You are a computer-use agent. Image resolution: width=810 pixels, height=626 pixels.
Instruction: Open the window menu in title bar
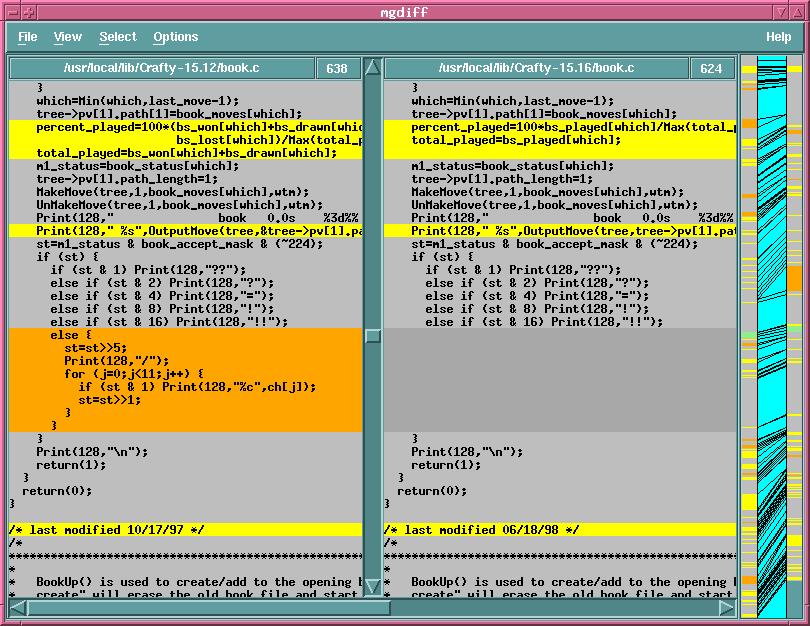tap(10, 10)
